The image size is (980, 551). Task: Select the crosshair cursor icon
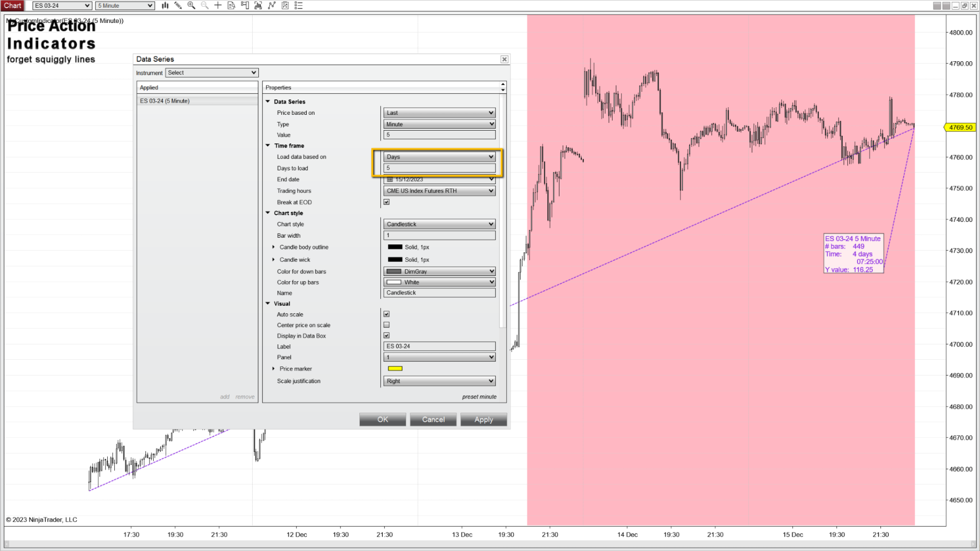point(218,6)
